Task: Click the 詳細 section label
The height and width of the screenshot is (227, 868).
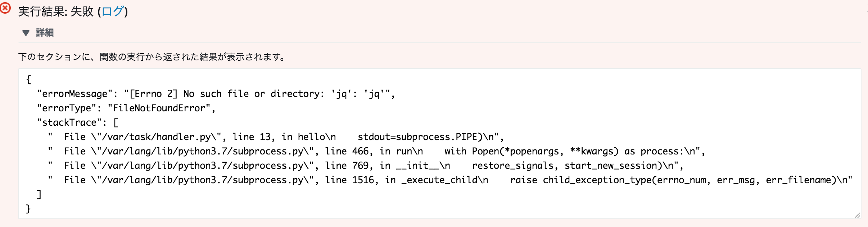Action: tap(45, 33)
